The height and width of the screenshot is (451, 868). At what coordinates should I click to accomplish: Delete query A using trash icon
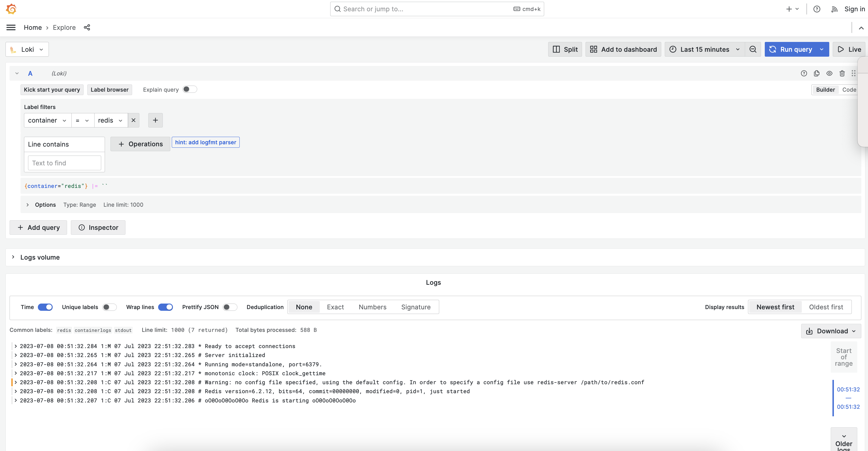[842, 73]
